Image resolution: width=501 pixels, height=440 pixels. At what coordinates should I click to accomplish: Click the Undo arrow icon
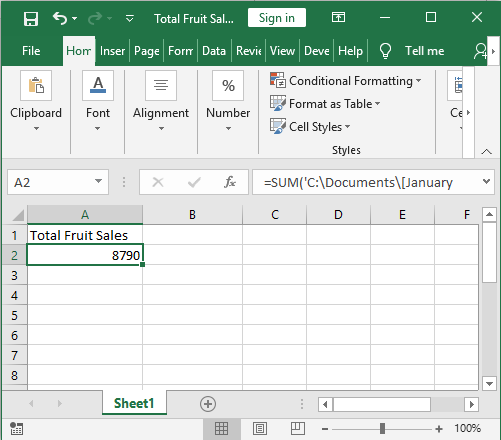pos(60,18)
